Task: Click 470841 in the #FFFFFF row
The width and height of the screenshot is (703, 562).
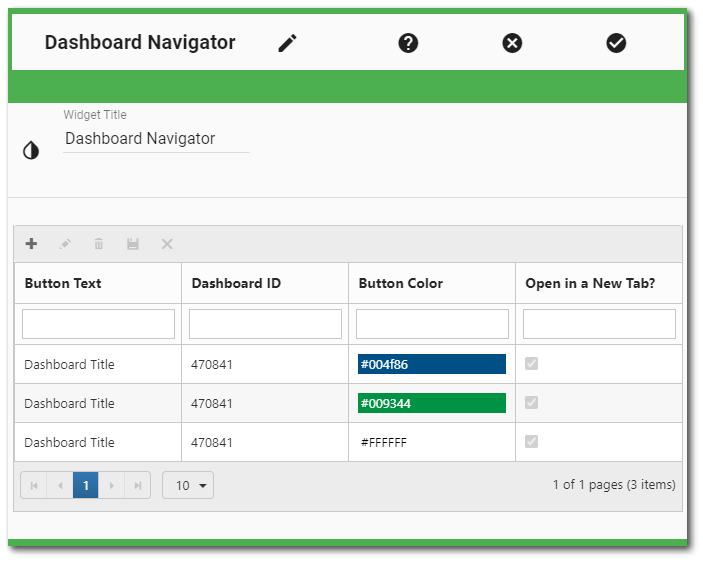Action: 212,442
